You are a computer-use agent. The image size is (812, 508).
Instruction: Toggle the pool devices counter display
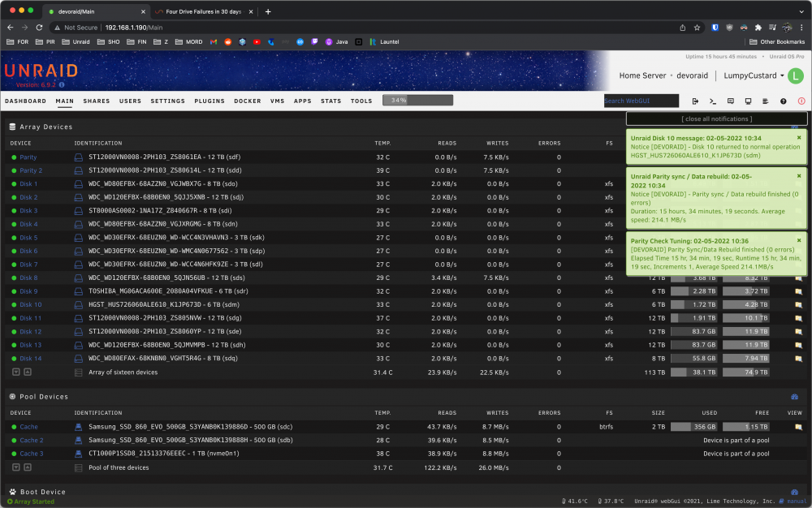pos(28,467)
